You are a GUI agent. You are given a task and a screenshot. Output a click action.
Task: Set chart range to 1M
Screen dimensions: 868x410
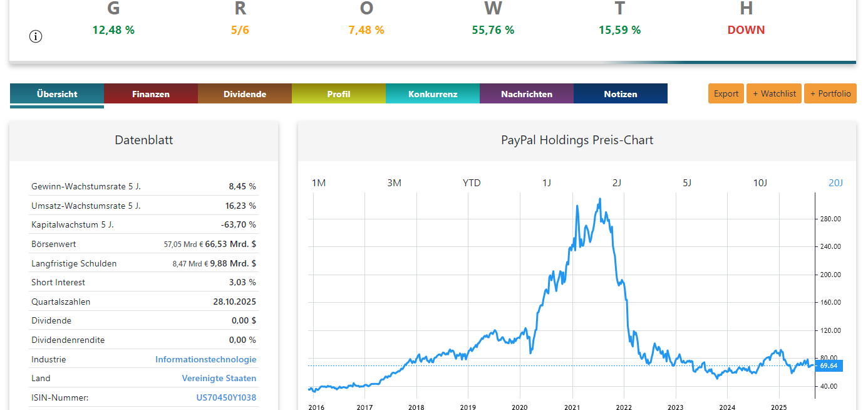click(x=319, y=183)
